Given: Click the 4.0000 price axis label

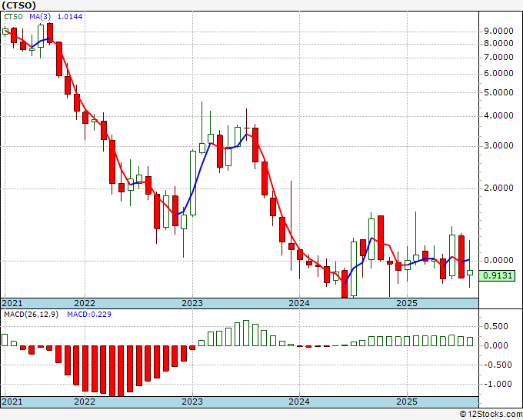Looking at the screenshot, I should point(498,116).
